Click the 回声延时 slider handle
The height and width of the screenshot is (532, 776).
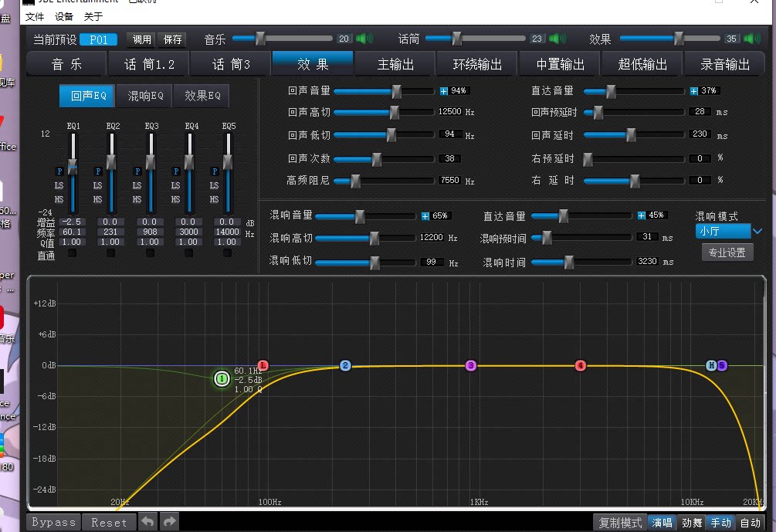[x=631, y=134]
